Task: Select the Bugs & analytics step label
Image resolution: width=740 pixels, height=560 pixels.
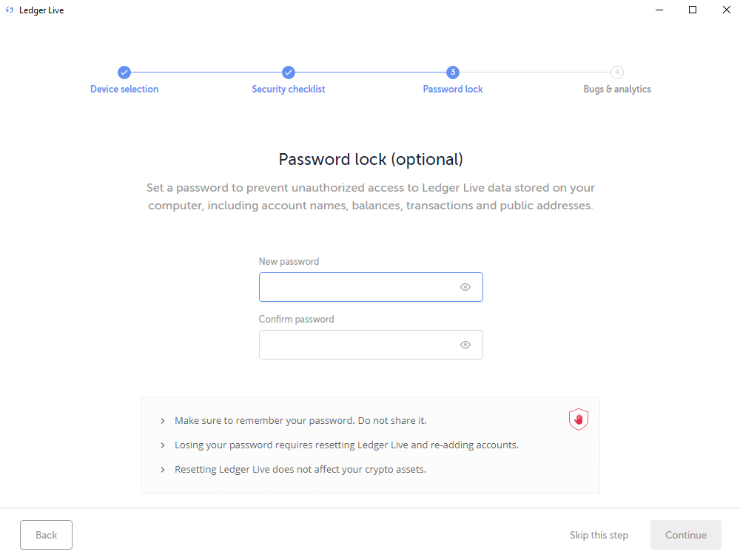Action: coord(617,90)
